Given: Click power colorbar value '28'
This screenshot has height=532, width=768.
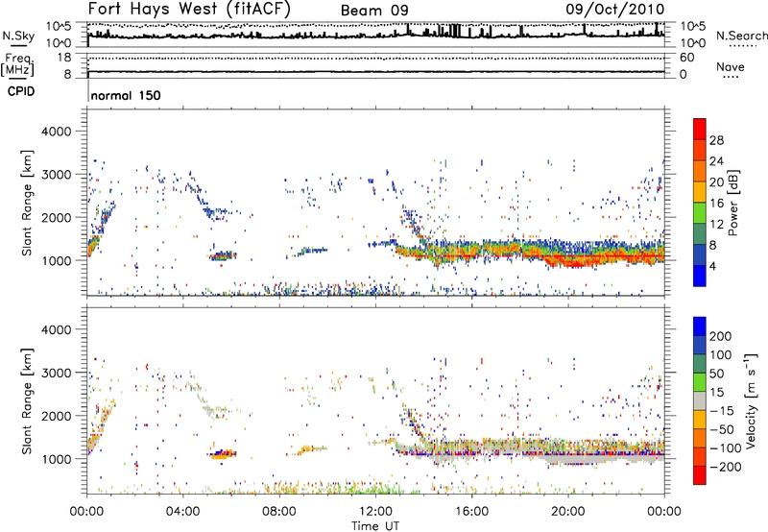Looking at the screenshot, I should 716,140.
